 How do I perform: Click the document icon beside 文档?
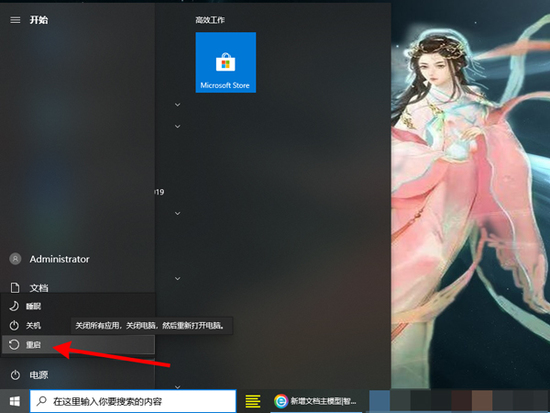coord(15,288)
